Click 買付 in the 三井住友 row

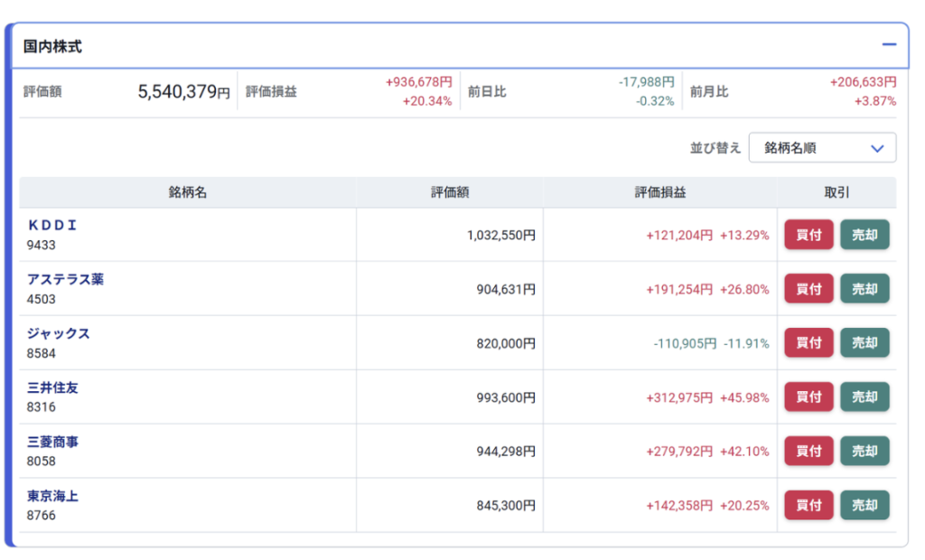[808, 397]
